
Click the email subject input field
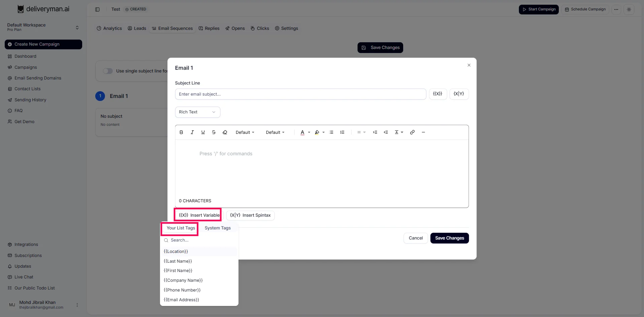tap(300, 94)
